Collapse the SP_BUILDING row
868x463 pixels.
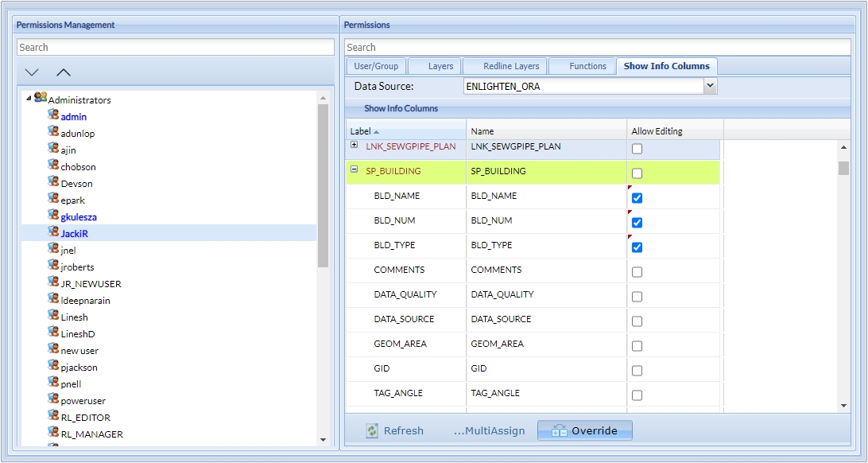[355, 169]
